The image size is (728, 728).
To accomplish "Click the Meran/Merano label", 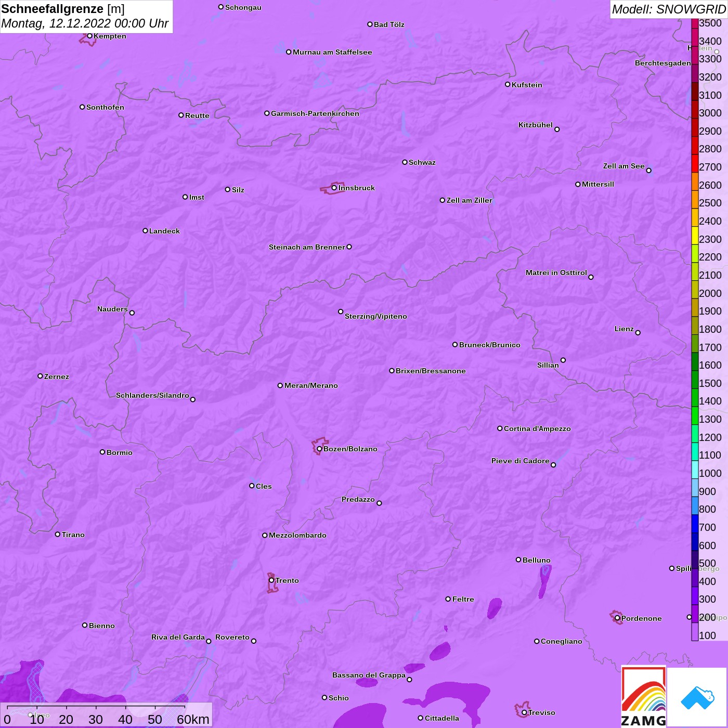I will [x=311, y=385].
